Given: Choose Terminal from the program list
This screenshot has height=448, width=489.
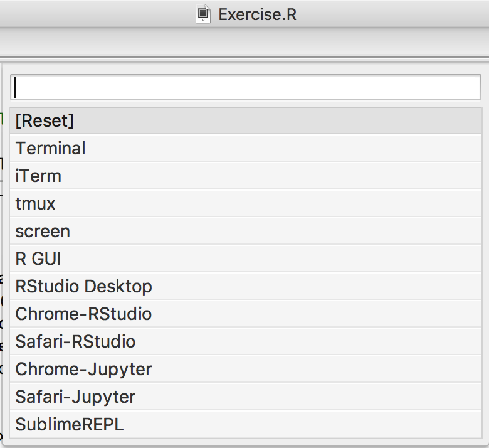Looking at the screenshot, I should coord(246,148).
